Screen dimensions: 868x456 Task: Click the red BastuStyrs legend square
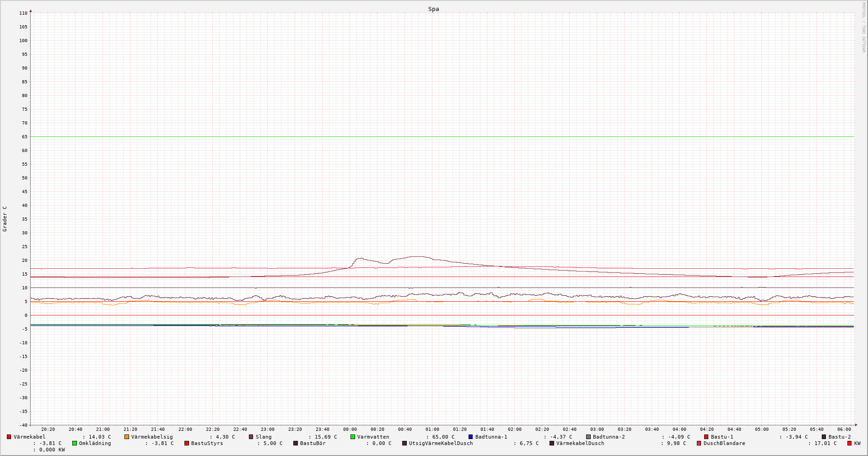pyautogui.click(x=187, y=443)
